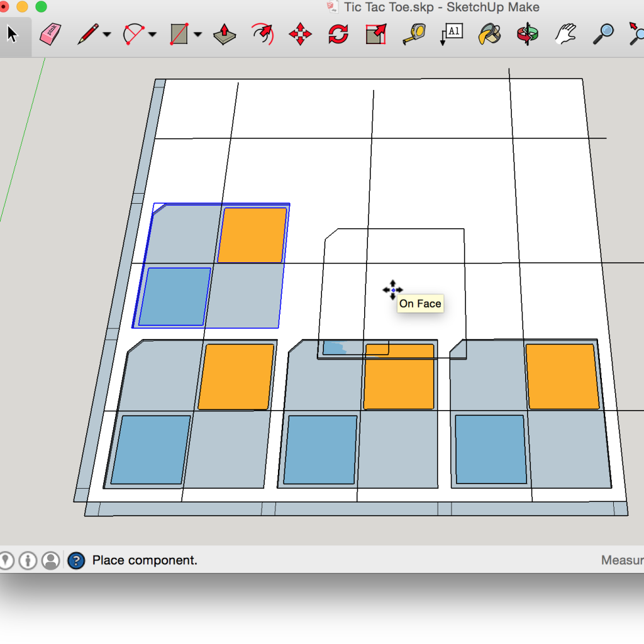Activate the Push/Pull tool
Screen dimensions: 644x644
tap(225, 35)
